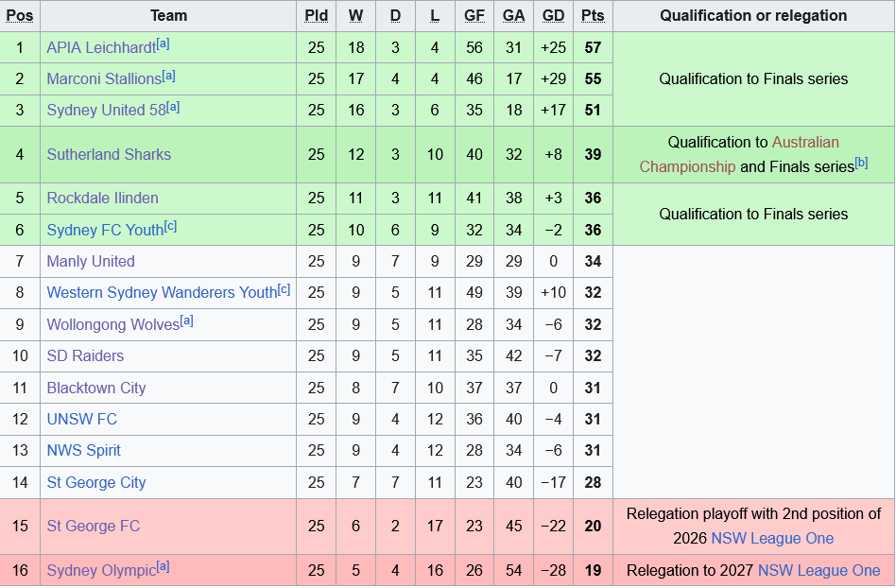Open Western Sydney Wanderers Youth link
896x588 pixels.
pos(162,292)
